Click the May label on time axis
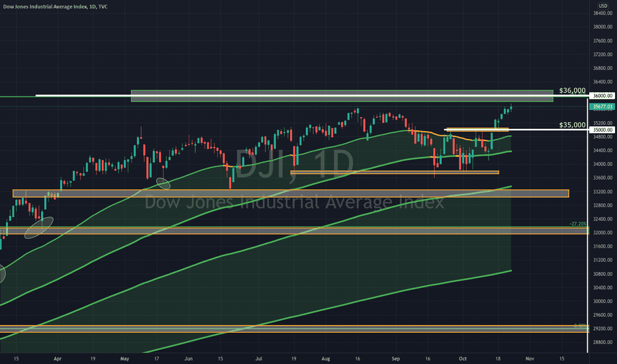 (124, 359)
